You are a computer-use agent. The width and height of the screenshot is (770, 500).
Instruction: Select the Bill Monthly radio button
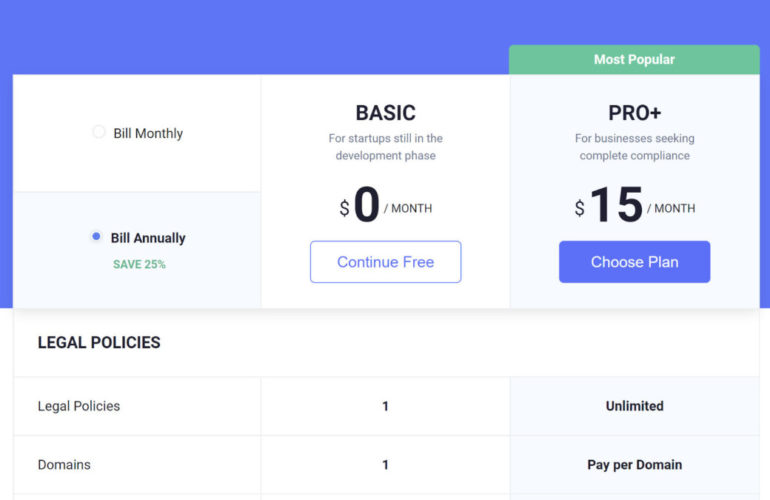coord(99,132)
